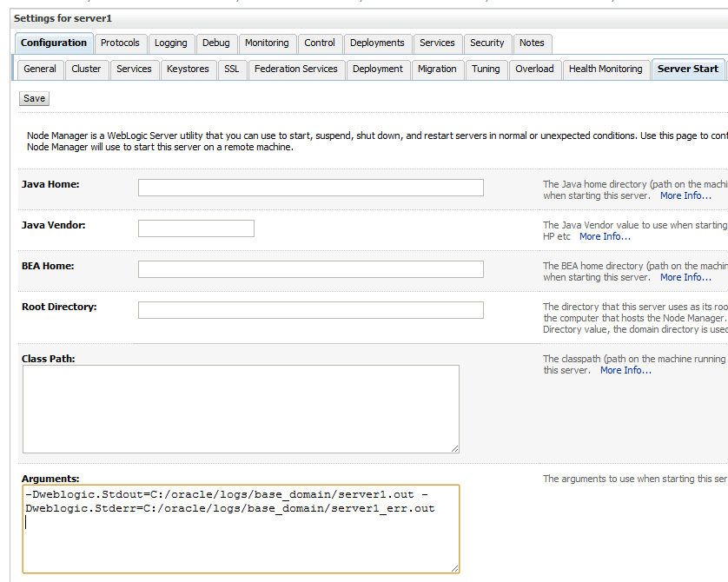Click More Info beside the Class Path description

pyautogui.click(x=625, y=369)
